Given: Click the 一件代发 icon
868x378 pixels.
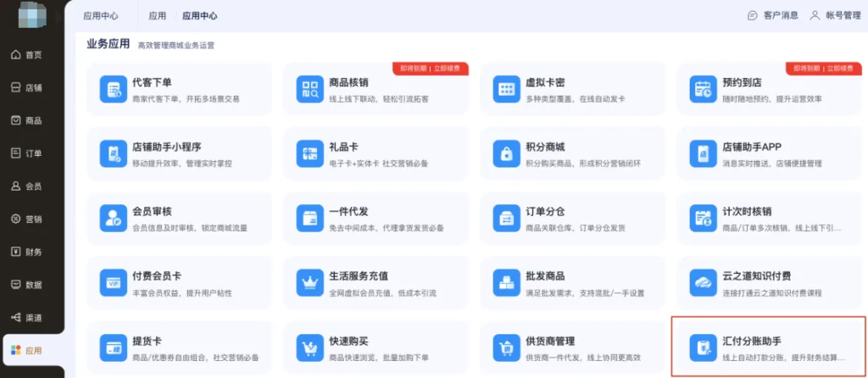Looking at the screenshot, I should (310, 218).
